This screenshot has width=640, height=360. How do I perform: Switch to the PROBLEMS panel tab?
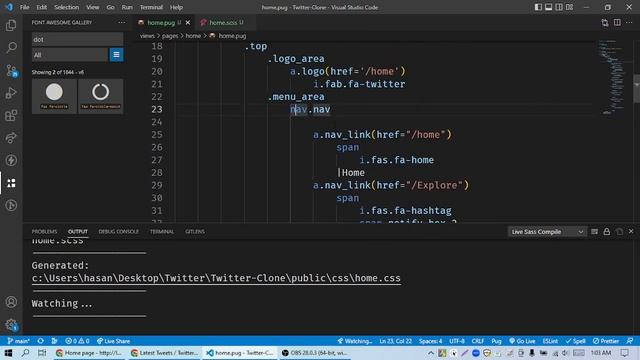44,231
